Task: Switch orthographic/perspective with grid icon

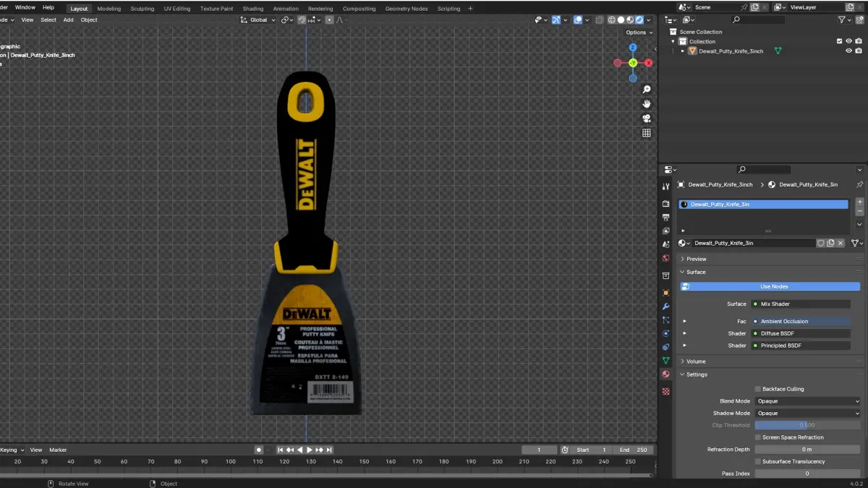Action: tap(647, 133)
